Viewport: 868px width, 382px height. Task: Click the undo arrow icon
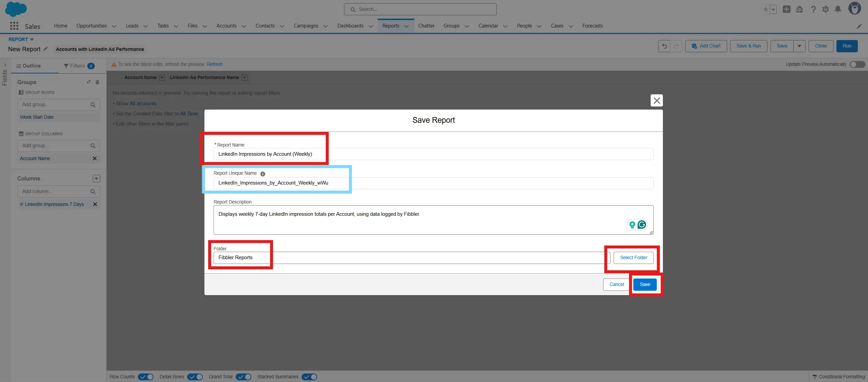[664, 46]
